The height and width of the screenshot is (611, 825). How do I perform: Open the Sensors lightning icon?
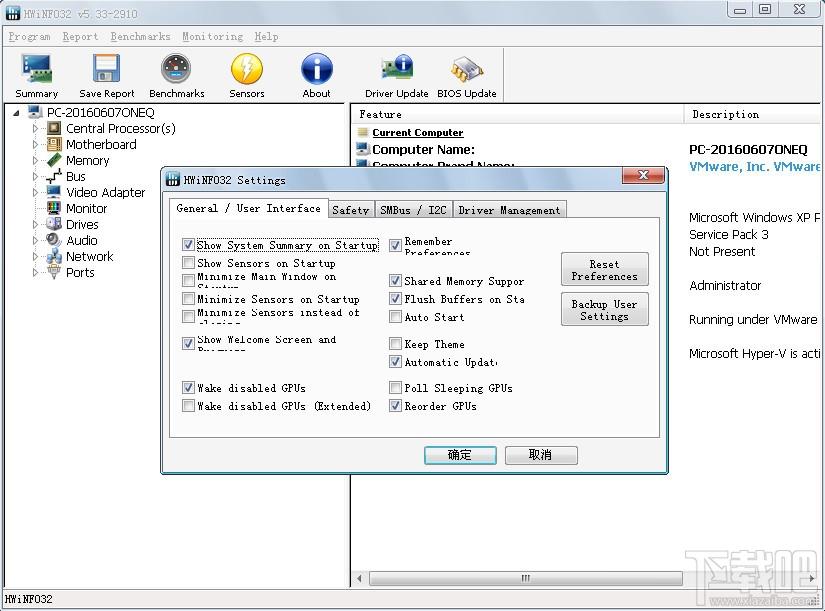point(247,70)
